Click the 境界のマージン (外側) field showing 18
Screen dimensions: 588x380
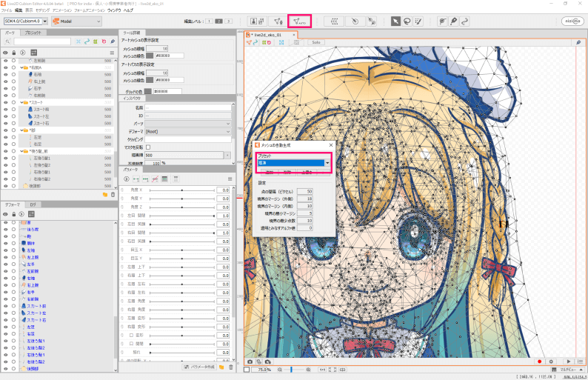point(304,199)
